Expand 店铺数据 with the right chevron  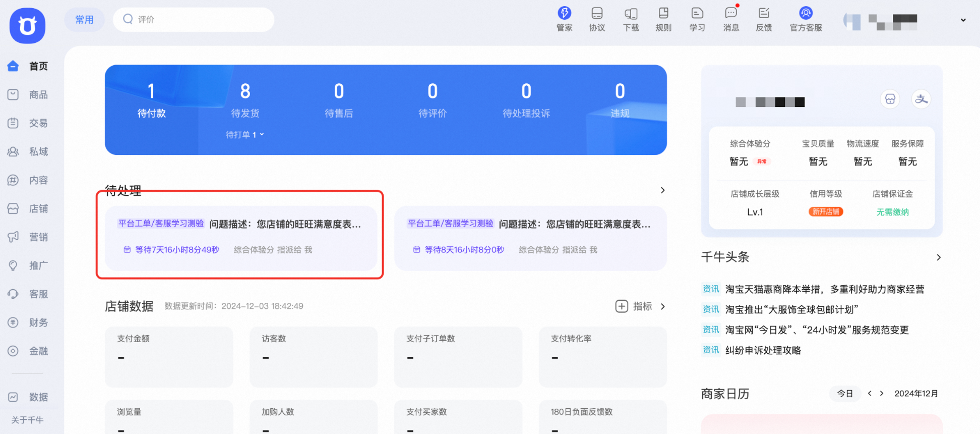(662, 306)
